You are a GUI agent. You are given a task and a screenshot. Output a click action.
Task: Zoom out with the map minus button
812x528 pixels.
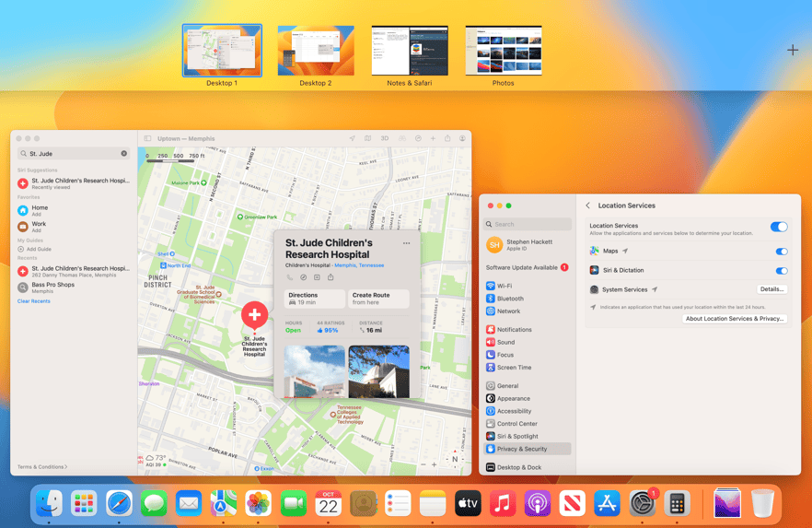coord(423,464)
